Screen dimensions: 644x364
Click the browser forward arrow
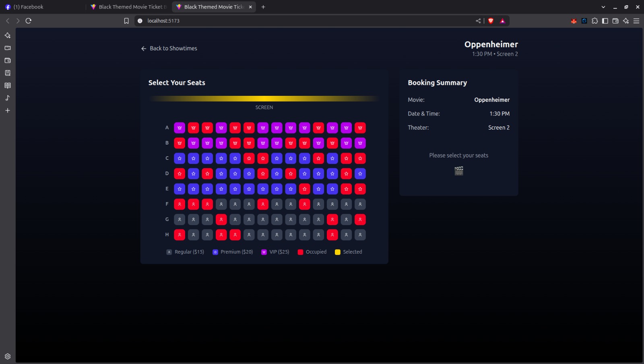click(18, 21)
